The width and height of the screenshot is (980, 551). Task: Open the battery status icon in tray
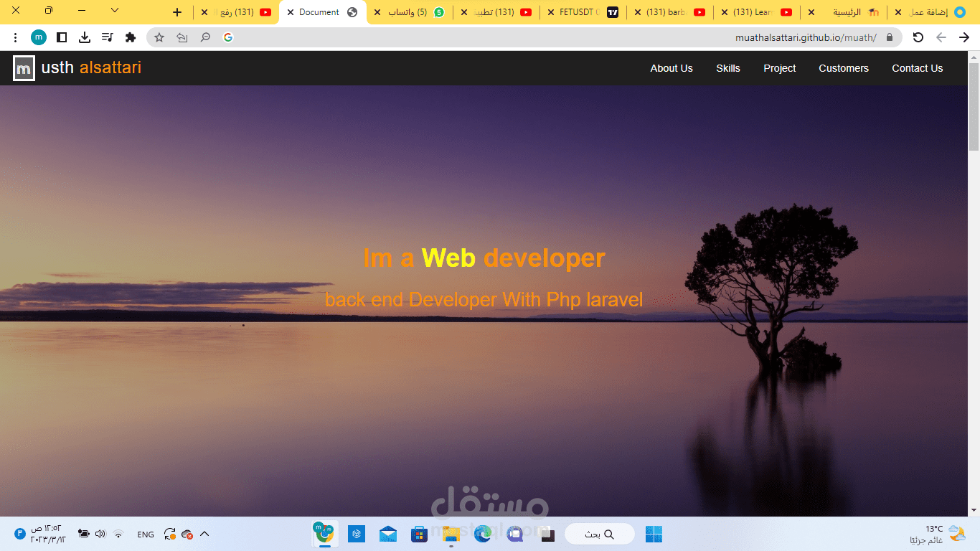coord(84,534)
